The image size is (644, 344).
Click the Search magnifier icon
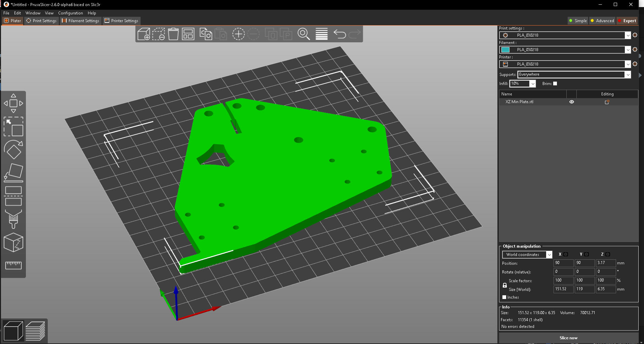(304, 34)
